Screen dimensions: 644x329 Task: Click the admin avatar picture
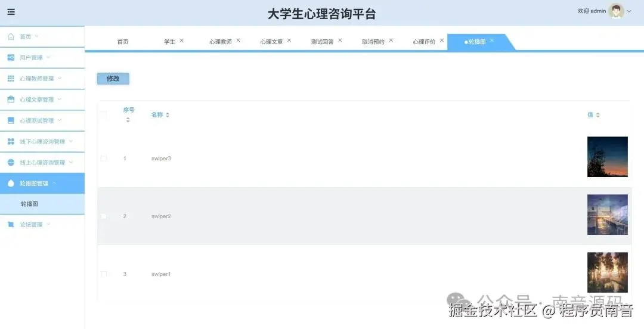click(x=616, y=11)
